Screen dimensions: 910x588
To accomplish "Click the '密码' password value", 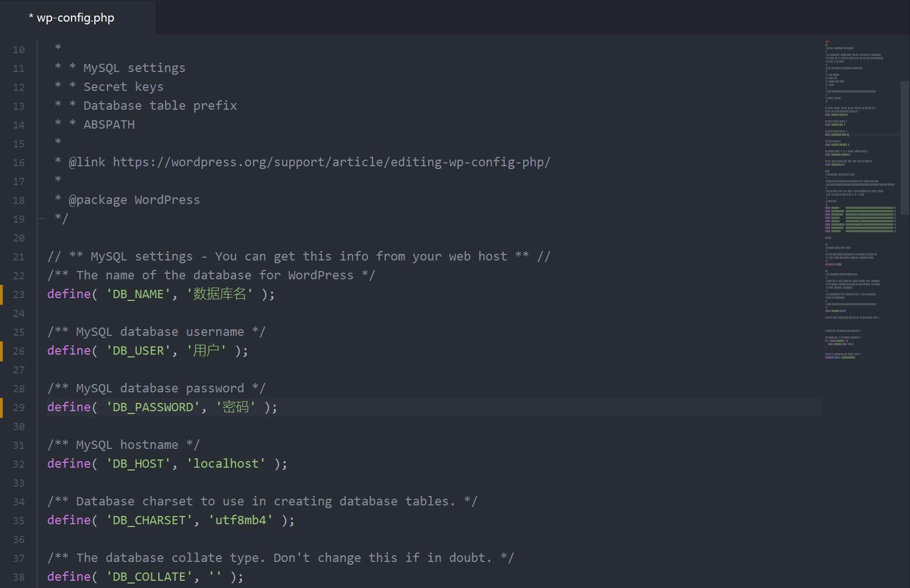I will coord(236,407).
